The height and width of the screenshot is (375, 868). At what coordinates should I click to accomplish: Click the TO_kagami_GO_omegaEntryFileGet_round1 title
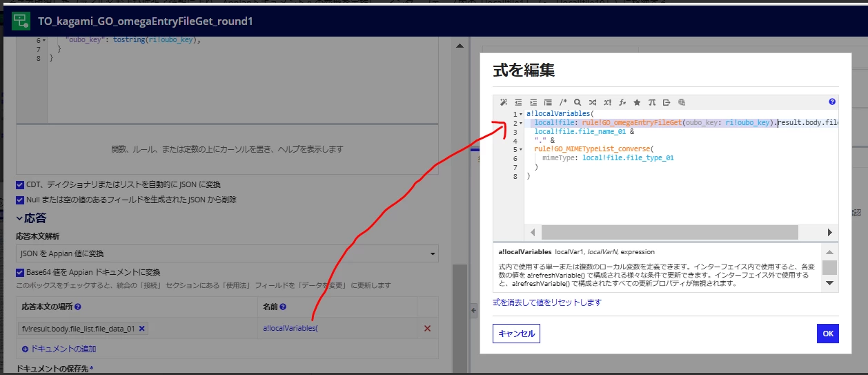click(x=145, y=21)
